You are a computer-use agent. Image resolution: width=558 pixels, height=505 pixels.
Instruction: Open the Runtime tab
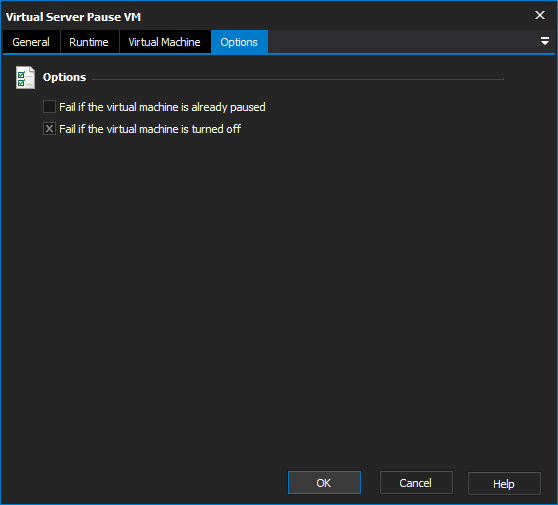pos(89,42)
